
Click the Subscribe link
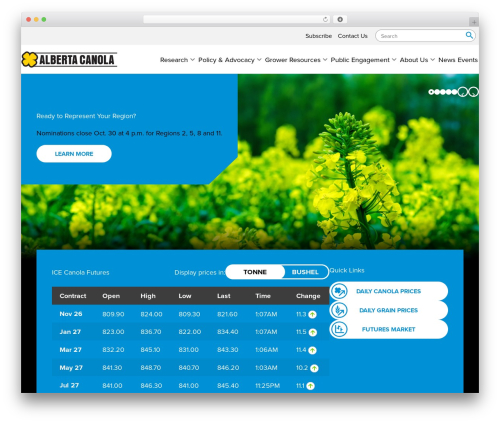[318, 36]
